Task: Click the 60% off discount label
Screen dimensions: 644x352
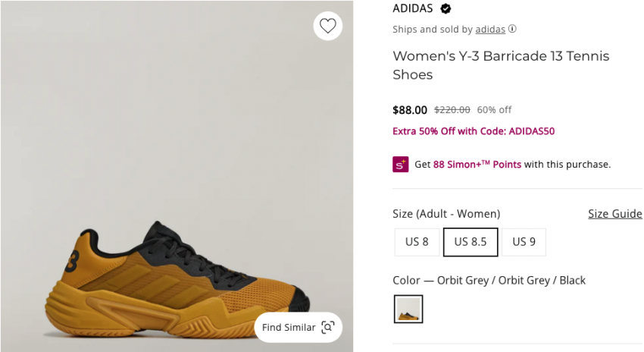Action: coord(494,110)
